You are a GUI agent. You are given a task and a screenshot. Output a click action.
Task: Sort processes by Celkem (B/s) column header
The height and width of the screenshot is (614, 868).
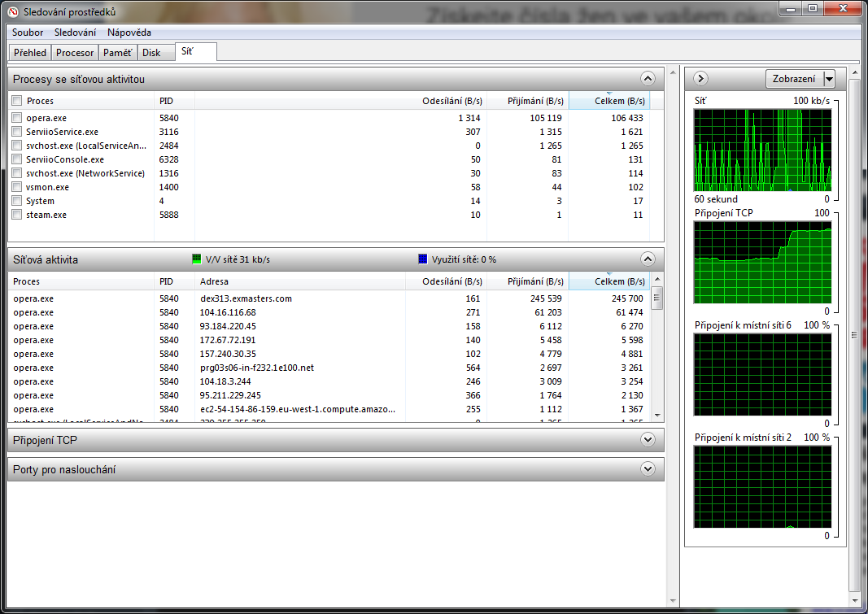click(x=608, y=101)
